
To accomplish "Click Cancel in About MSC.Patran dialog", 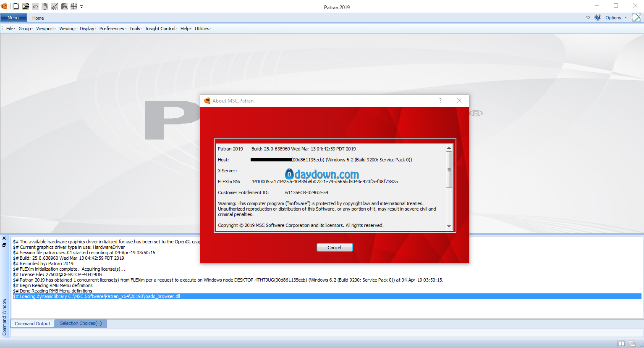I will pyautogui.click(x=334, y=248).
